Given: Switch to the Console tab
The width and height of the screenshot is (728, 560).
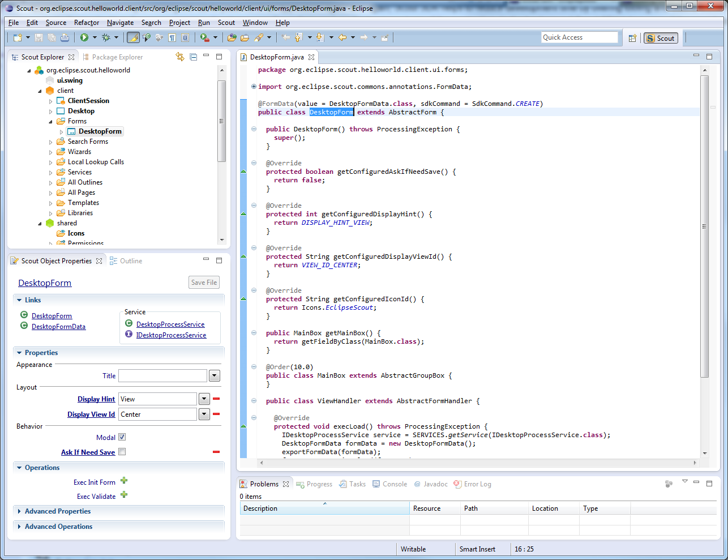Looking at the screenshot, I should 389,484.
